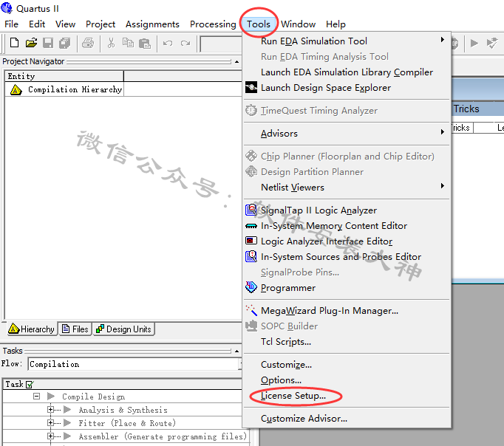
Task: Click the Save toolbar icon
Action: pos(48,43)
